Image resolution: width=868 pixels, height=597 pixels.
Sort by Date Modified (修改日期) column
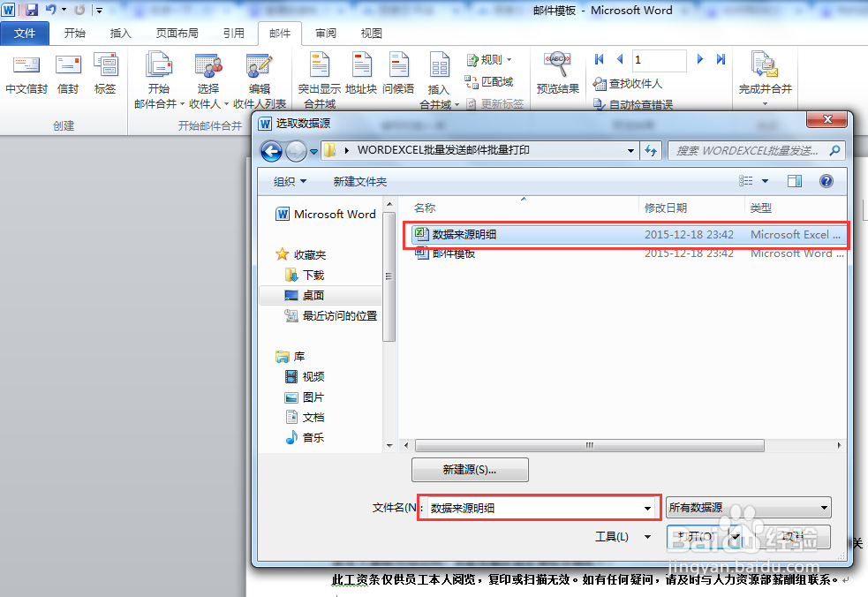click(x=666, y=208)
